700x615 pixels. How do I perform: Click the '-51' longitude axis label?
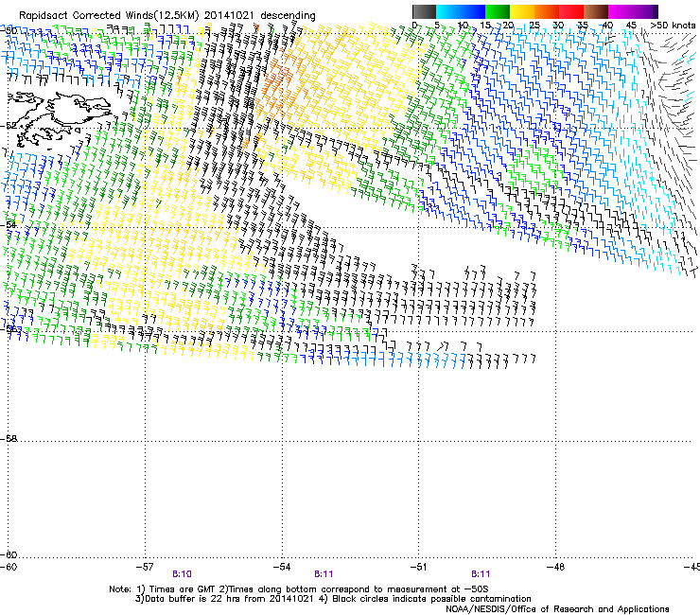pyautogui.click(x=418, y=567)
